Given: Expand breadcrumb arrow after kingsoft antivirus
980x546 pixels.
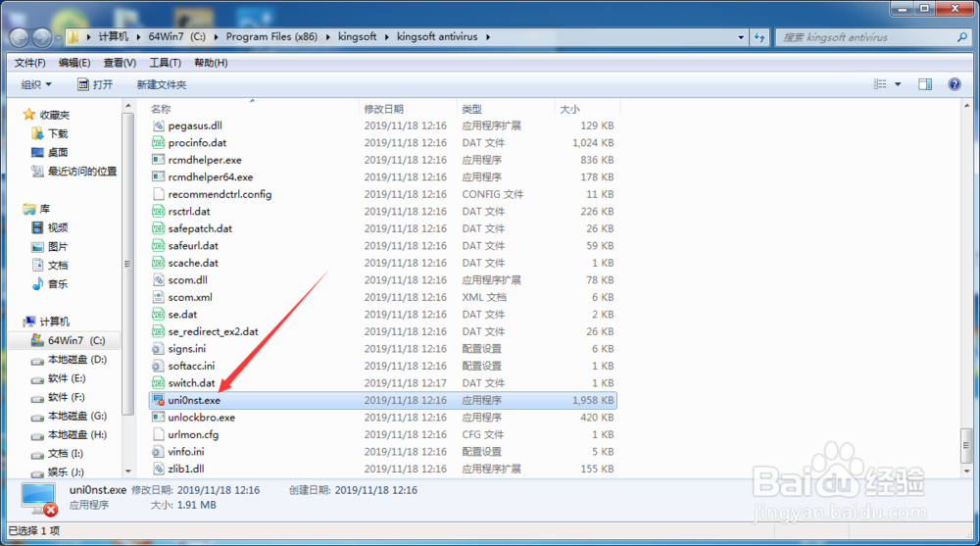Looking at the screenshot, I should (488, 37).
